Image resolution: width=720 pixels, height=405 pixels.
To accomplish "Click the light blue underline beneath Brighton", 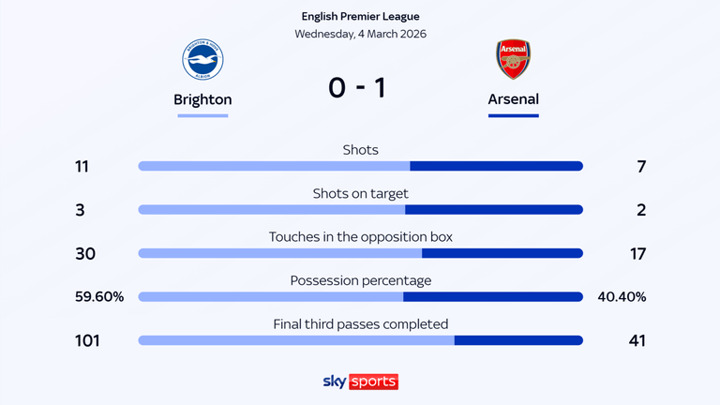I will pos(203,116).
